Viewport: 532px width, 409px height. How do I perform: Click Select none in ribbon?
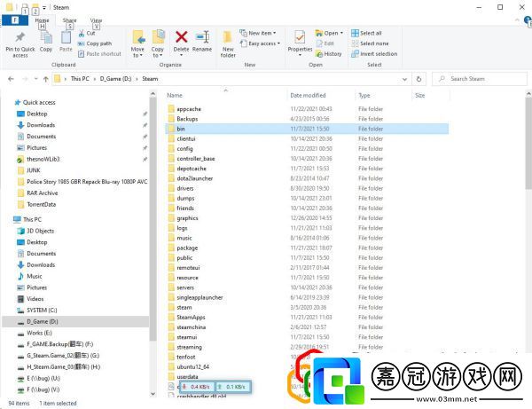pyautogui.click(x=370, y=43)
